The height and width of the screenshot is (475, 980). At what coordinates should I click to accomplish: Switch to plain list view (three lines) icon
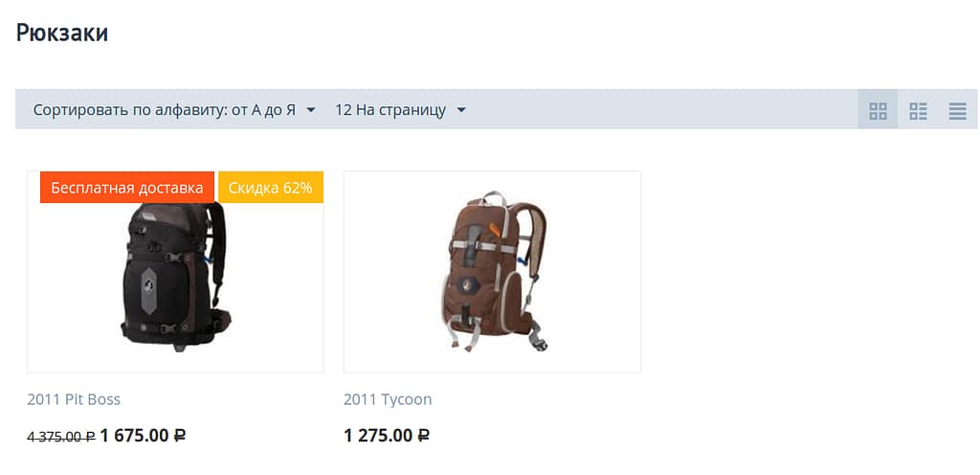coord(957,111)
